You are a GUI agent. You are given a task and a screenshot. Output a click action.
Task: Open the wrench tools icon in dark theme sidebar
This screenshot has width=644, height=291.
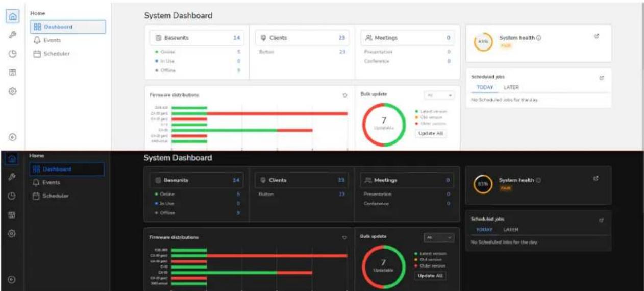point(13,177)
